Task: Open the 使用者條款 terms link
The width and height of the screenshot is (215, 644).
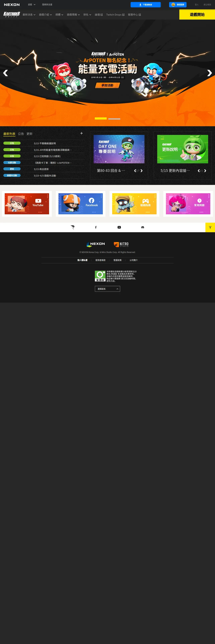Action: click(100, 260)
